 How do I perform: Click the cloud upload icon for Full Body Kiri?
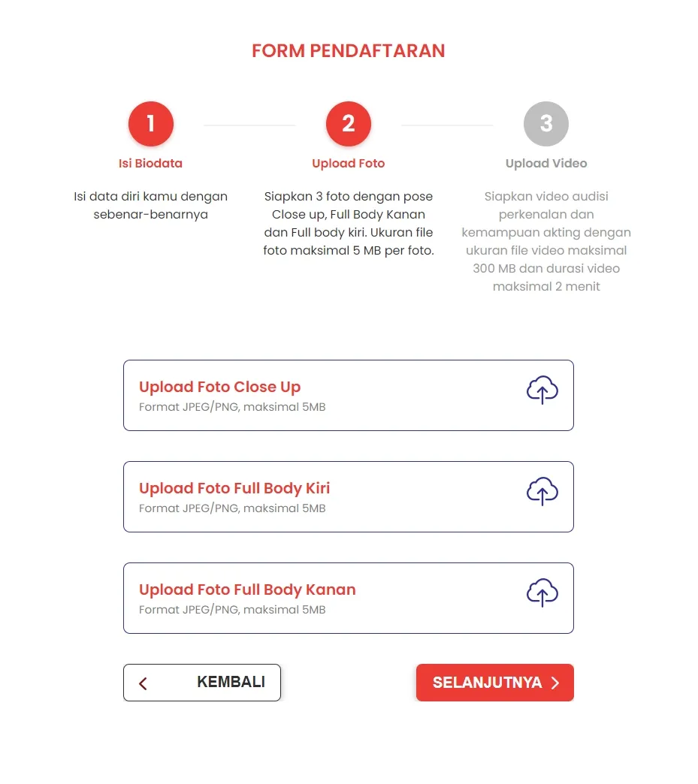(542, 493)
